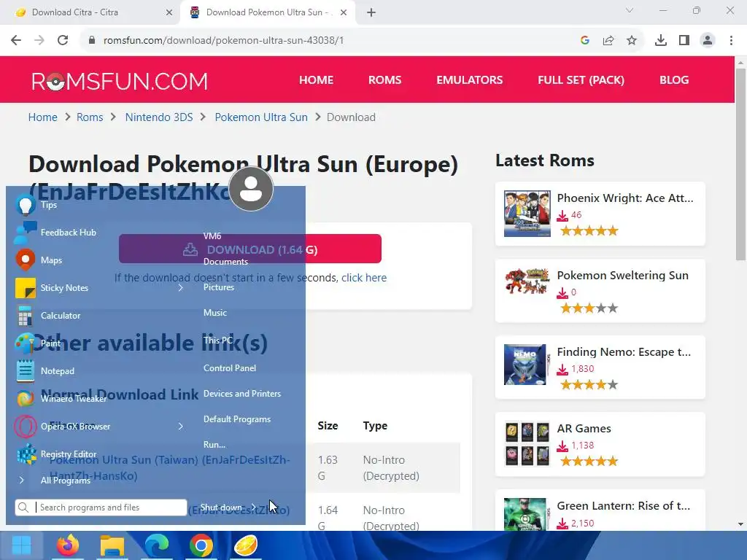Viewport: 747px width, 560px height.
Task: Click Shut down in start menu
Action: 221,507
